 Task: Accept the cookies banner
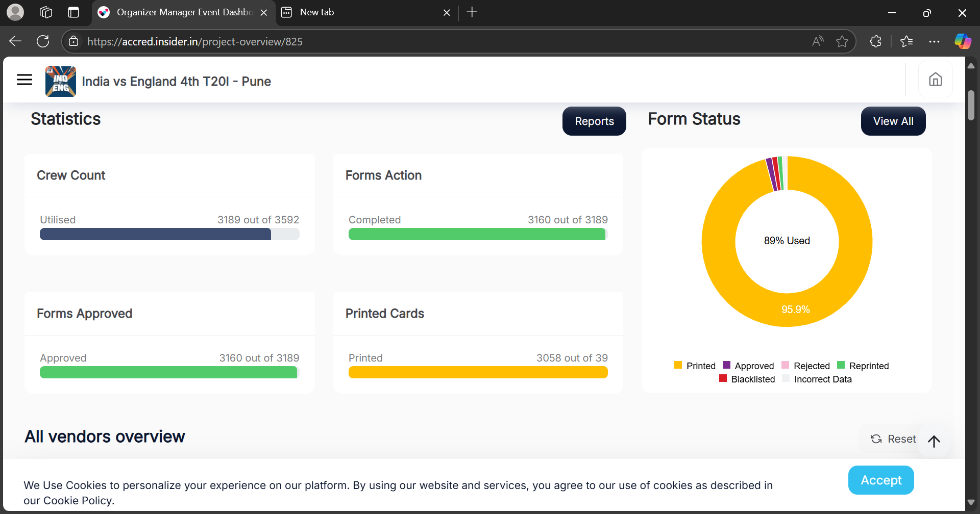880,480
